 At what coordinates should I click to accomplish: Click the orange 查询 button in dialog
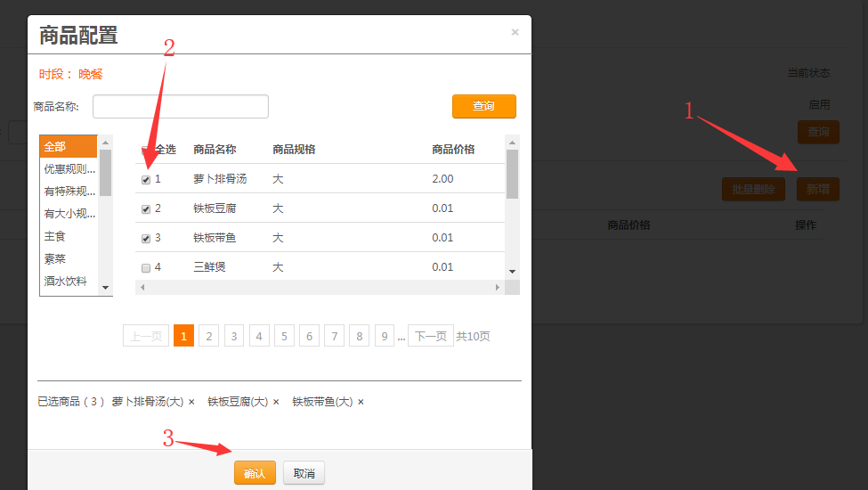point(483,106)
